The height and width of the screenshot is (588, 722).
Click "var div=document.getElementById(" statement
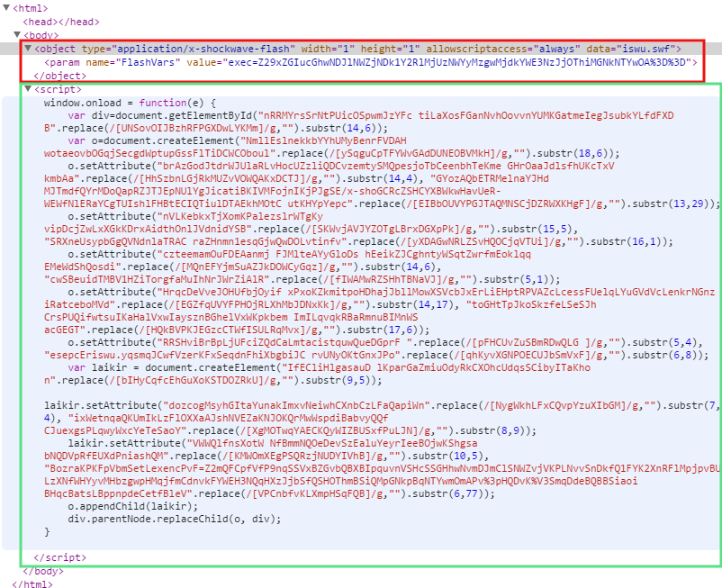pyautogui.click(x=163, y=115)
